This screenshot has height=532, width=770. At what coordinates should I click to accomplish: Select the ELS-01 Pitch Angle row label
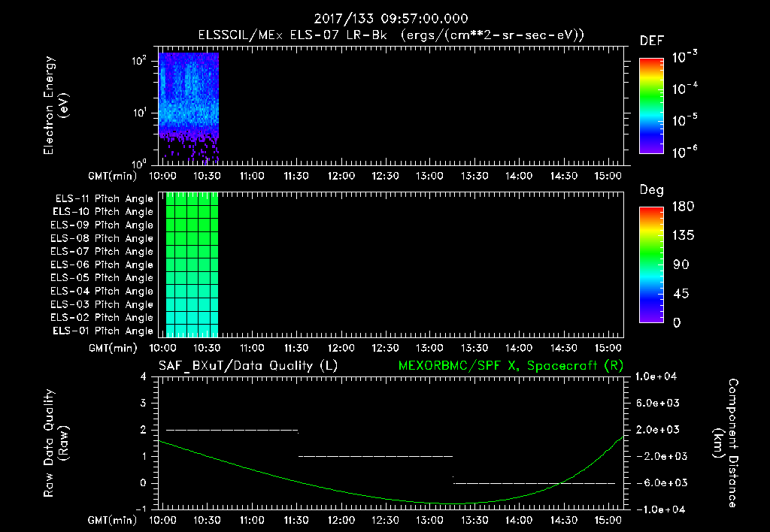point(103,331)
